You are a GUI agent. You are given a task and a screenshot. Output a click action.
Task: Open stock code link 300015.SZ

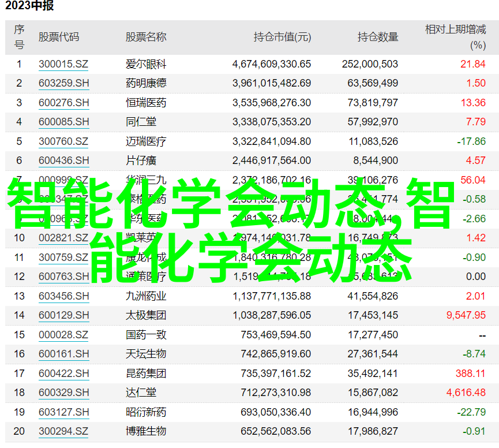pos(63,64)
